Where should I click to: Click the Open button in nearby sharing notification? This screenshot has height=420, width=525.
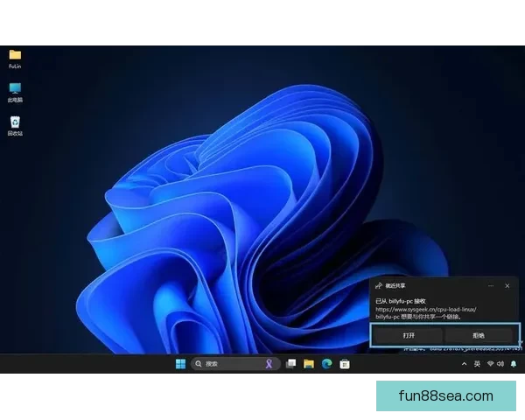pos(409,335)
